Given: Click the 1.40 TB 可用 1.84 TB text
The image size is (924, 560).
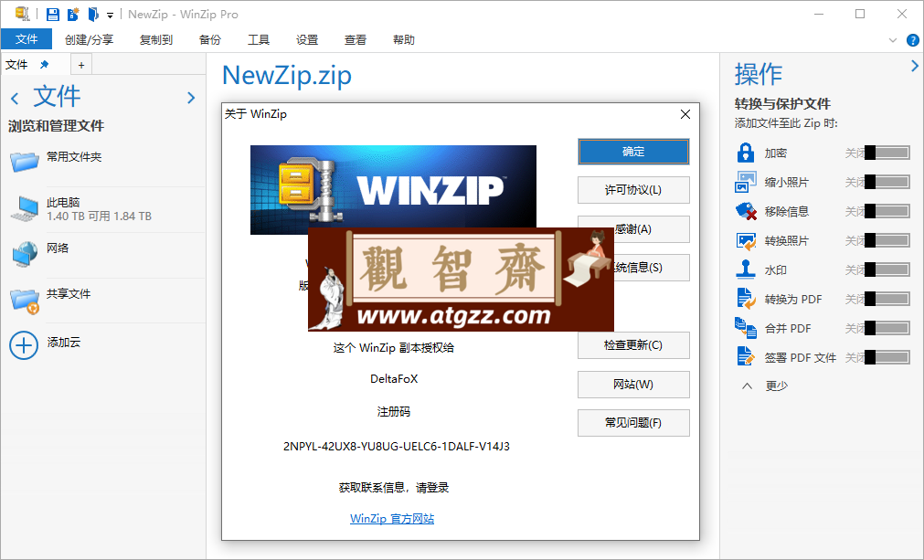Looking at the screenshot, I should click(x=99, y=217).
